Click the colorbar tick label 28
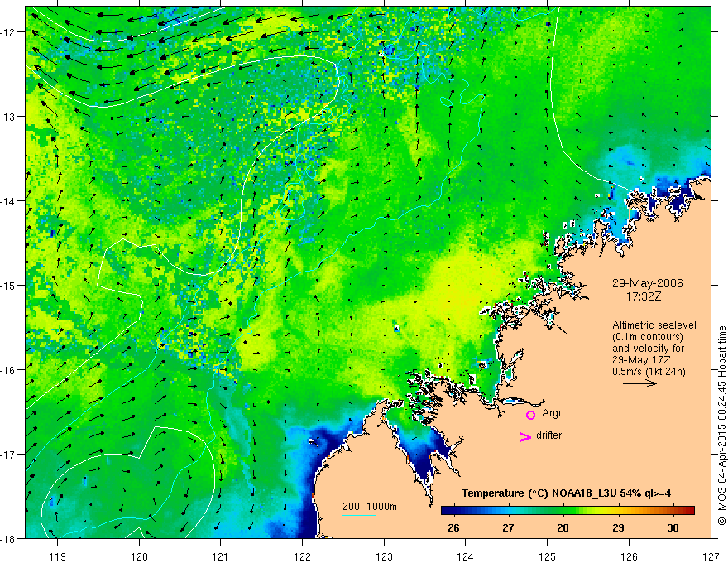 [563, 527]
